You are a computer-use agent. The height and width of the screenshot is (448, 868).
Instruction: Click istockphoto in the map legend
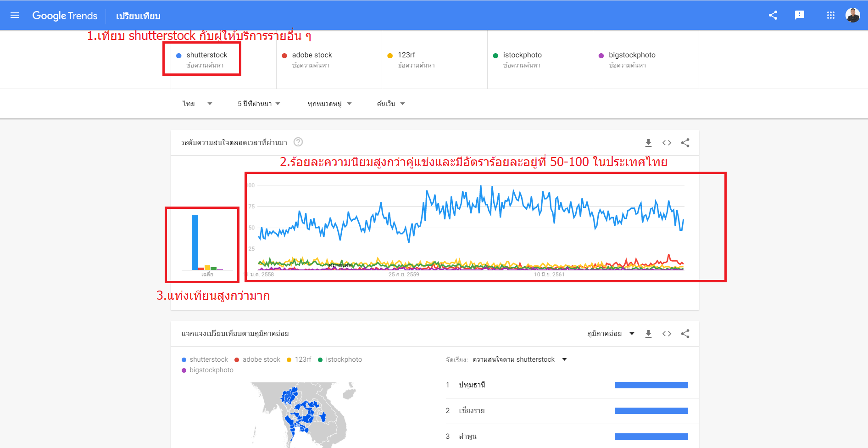click(340, 359)
